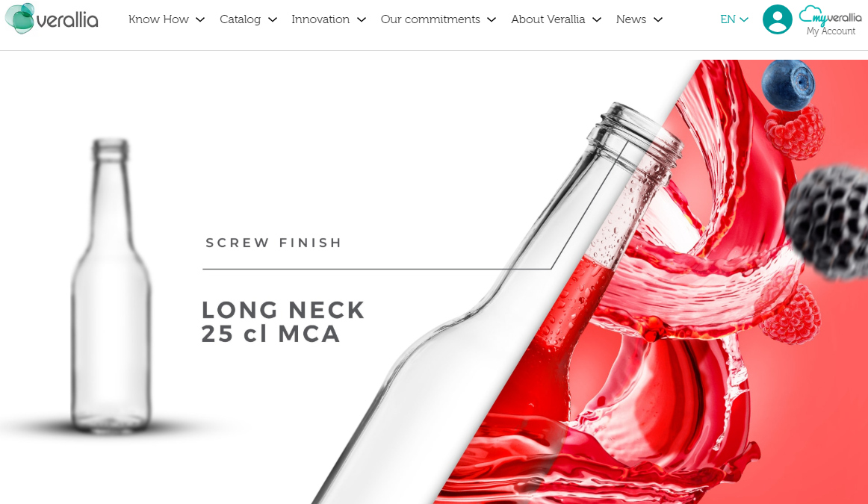The height and width of the screenshot is (504, 868).
Task: Open the About Verallia menu
Action: tap(548, 19)
